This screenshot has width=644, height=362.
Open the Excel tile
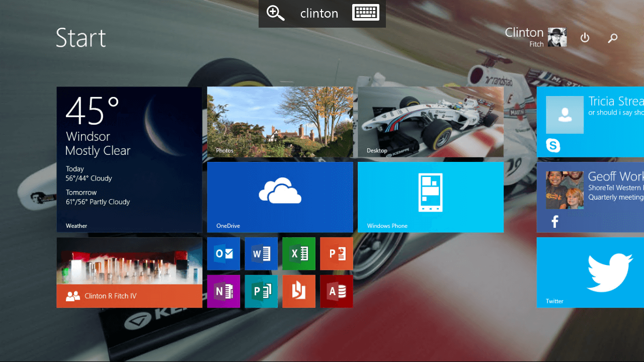coord(299,254)
